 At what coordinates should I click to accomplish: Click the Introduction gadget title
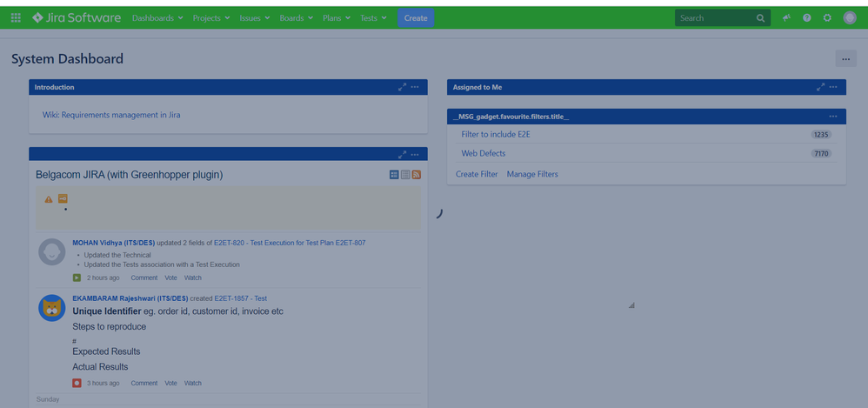pos(54,88)
